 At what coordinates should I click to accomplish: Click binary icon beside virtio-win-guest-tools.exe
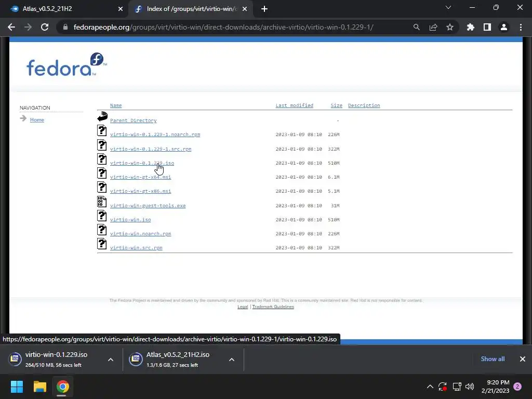point(102,202)
